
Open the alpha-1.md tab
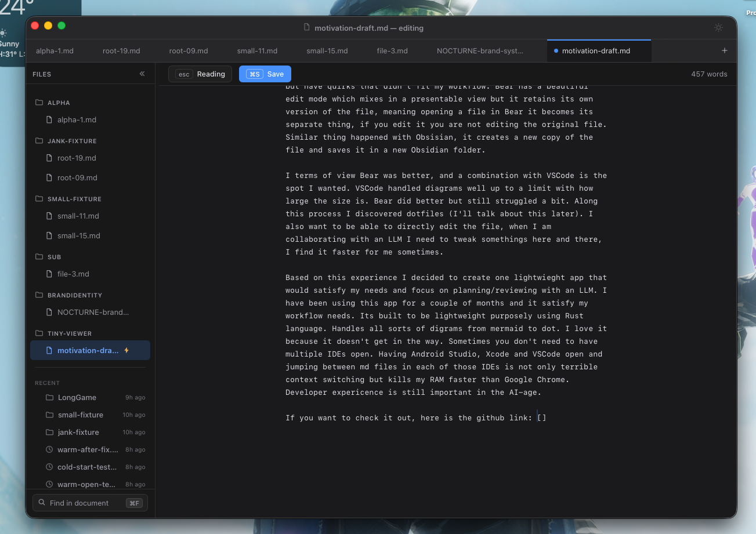55,50
